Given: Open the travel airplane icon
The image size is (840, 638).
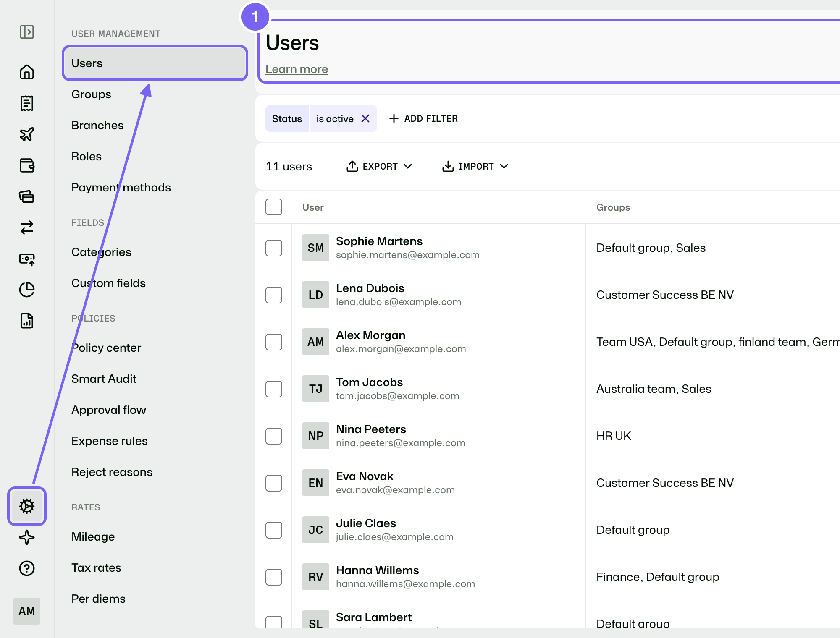Looking at the screenshot, I should click(27, 134).
